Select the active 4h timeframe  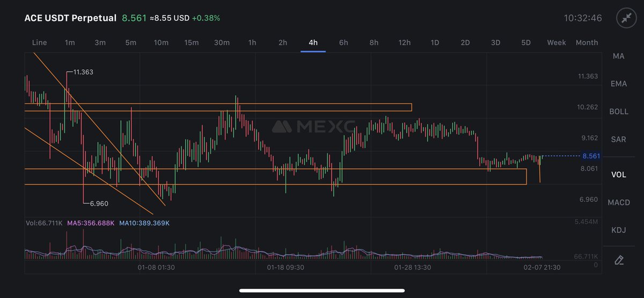point(313,42)
